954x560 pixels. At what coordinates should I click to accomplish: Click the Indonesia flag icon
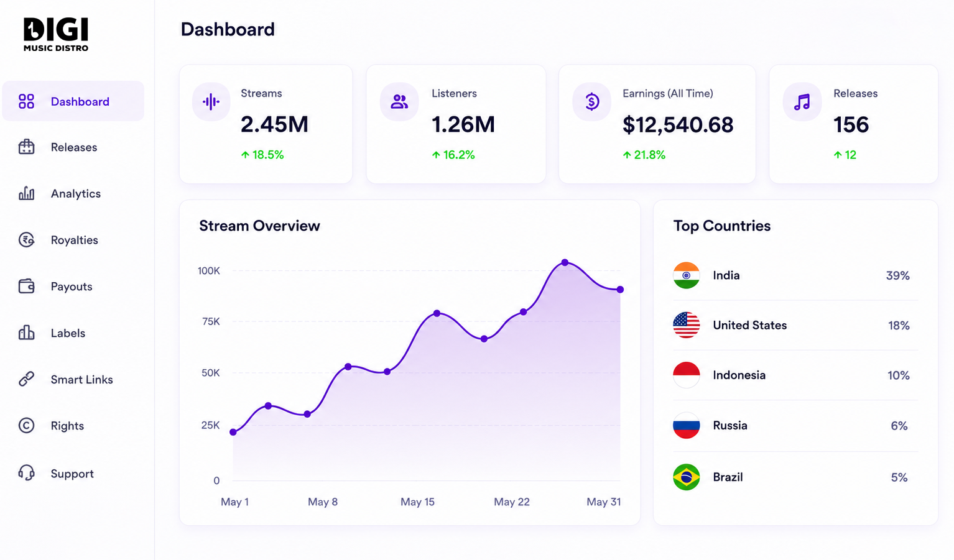click(x=687, y=375)
